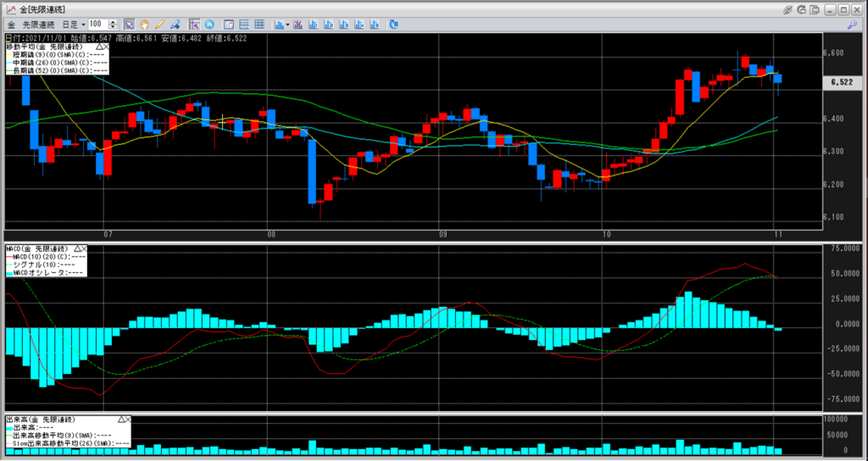This screenshot has height=461, width=868.
Task: Collapse the 移動平均 legend with triangle
Action: coord(99,47)
